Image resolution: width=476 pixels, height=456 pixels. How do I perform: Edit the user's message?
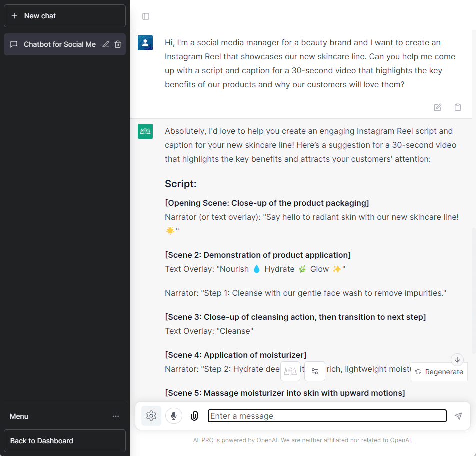pyautogui.click(x=438, y=107)
